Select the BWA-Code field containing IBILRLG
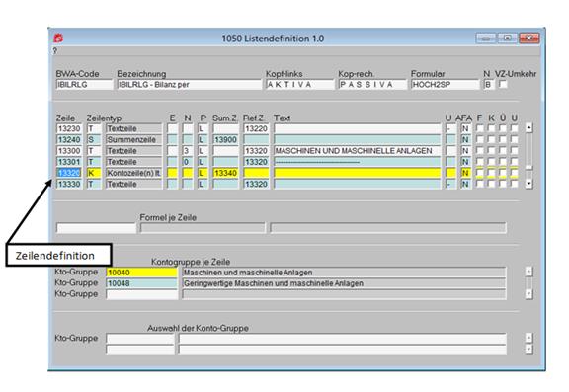The width and height of the screenshot is (569, 392). tap(84, 85)
